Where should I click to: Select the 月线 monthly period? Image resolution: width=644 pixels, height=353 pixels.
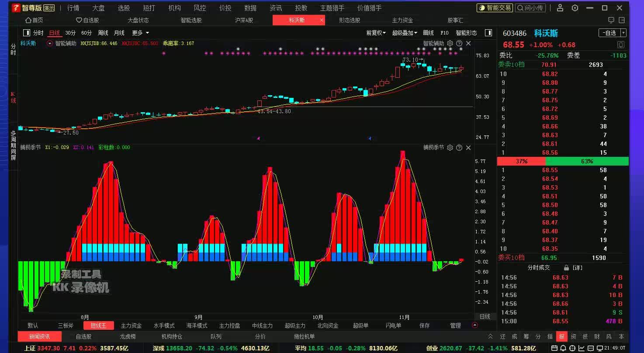119,33
